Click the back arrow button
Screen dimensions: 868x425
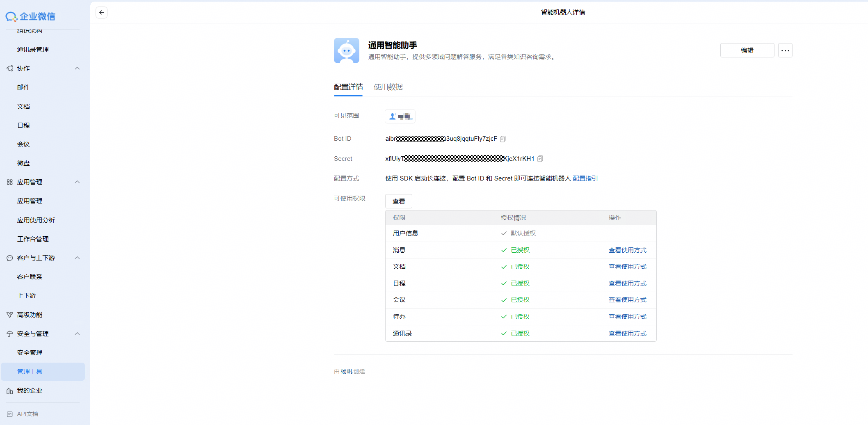[101, 12]
